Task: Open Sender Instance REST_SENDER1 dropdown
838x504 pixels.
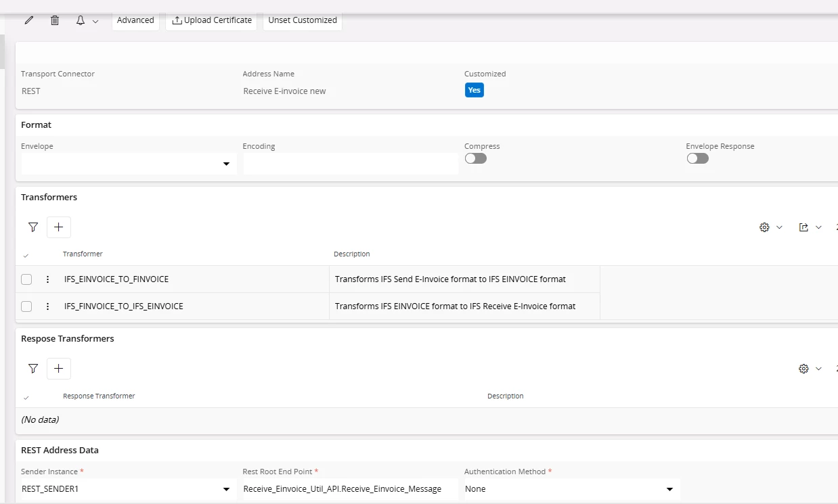Action: pos(129,489)
